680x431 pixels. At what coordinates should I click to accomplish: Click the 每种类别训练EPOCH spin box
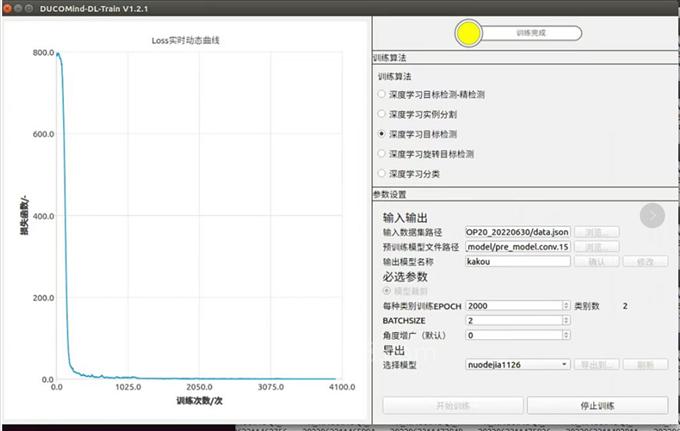click(518, 305)
